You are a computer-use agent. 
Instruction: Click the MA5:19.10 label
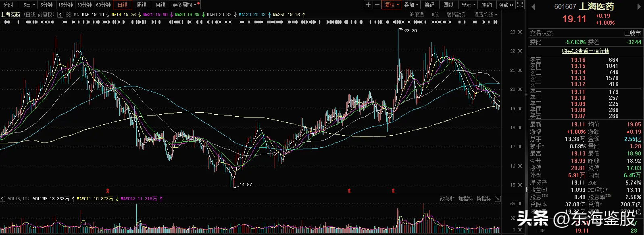click(x=93, y=15)
